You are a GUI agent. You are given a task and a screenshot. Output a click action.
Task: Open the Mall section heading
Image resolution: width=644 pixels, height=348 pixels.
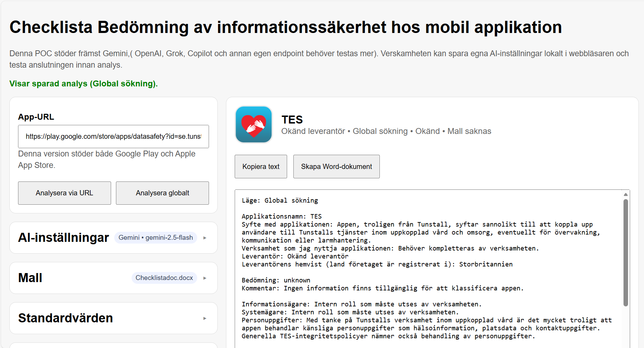click(30, 278)
